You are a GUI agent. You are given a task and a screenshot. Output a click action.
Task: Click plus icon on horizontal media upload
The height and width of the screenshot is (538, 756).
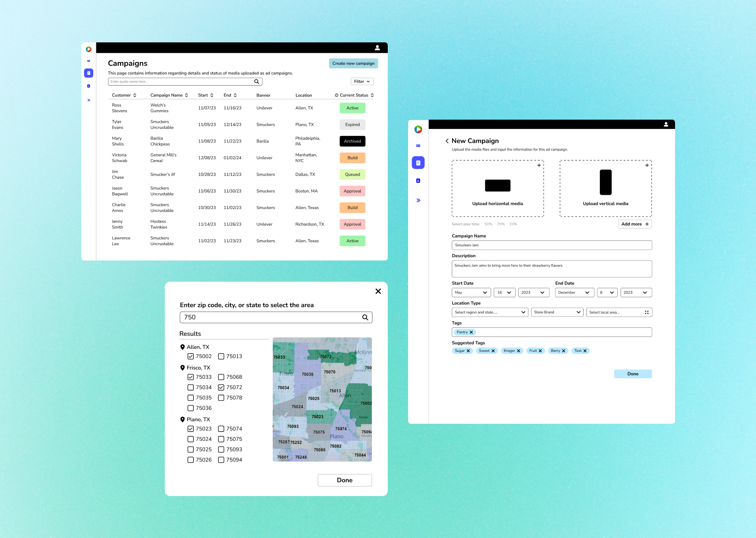pos(539,165)
